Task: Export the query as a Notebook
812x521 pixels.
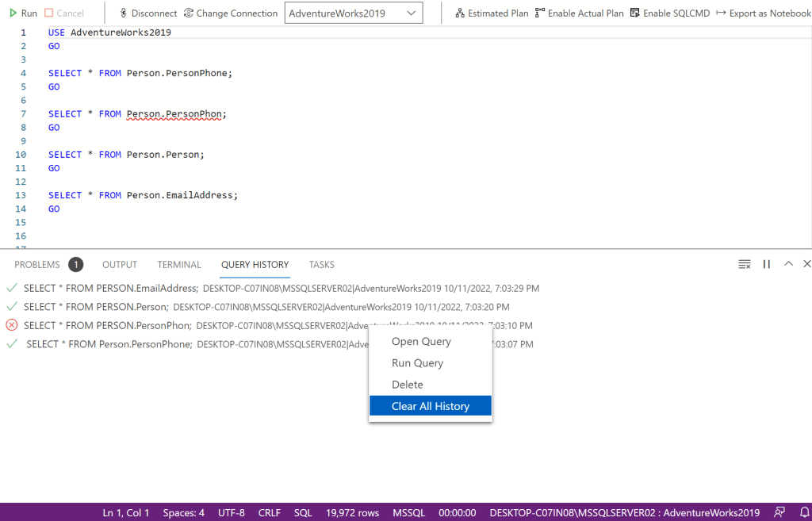Action: point(763,13)
